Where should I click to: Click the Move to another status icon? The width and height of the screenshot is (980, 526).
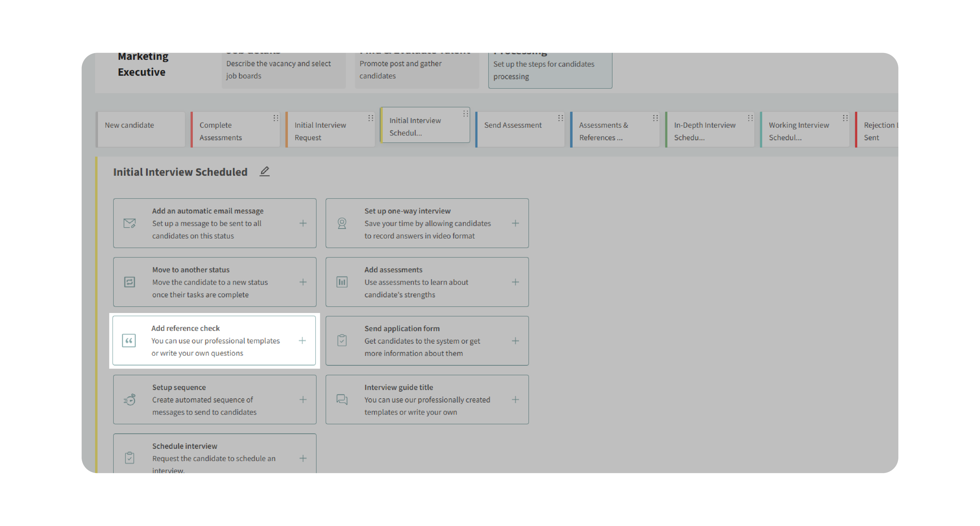pyautogui.click(x=129, y=282)
